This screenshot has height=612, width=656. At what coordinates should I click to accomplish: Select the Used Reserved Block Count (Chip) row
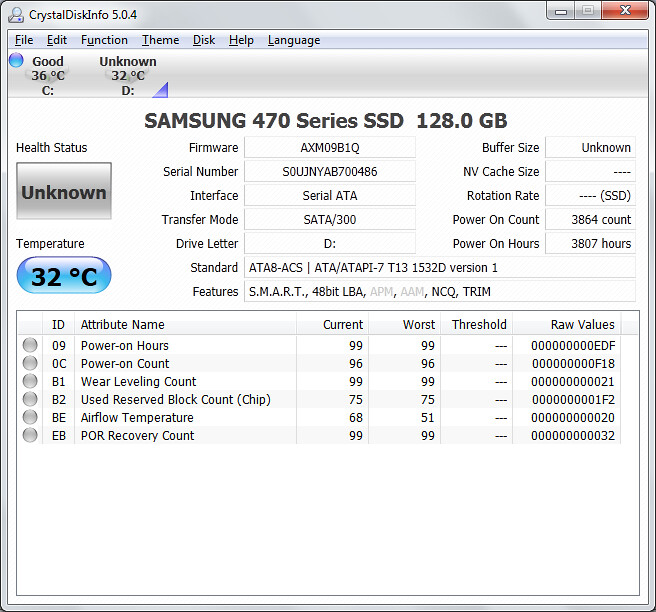320,399
